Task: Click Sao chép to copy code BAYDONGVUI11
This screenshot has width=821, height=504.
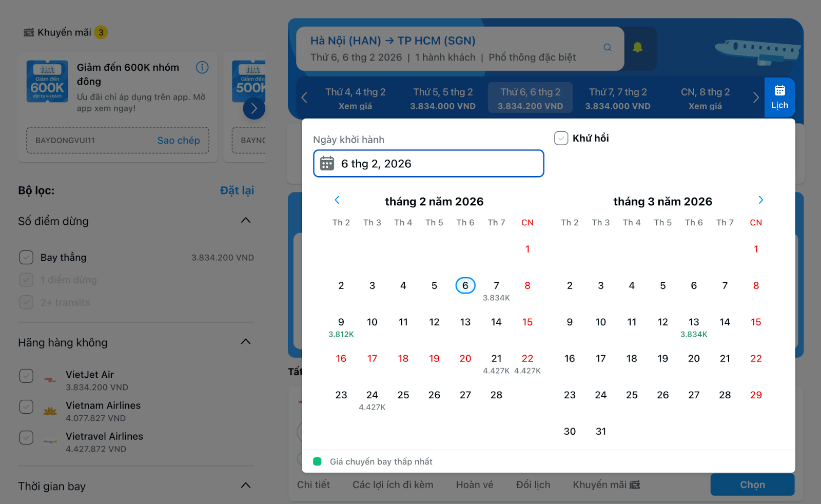Action: pyautogui.click(x=179, y=141)
